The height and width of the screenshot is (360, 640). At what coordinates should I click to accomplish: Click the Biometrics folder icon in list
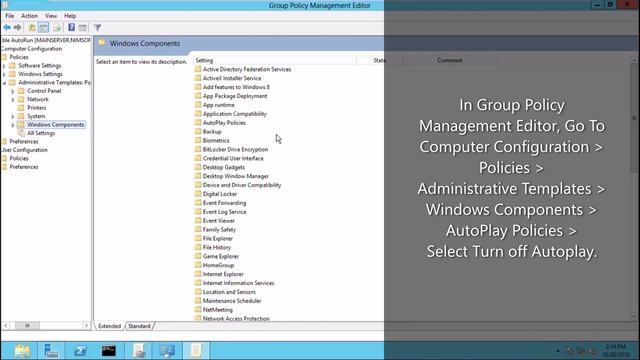click(x=198, y=140)
